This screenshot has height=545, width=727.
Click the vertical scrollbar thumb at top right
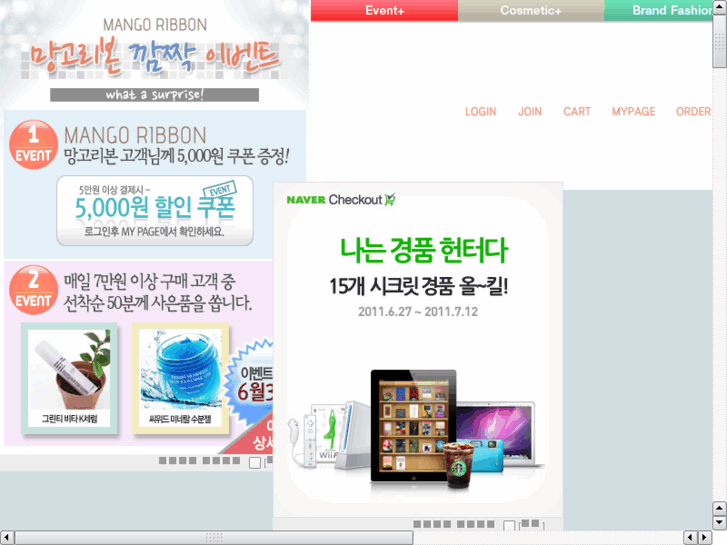pyautogui.click(x=720, y=44)
